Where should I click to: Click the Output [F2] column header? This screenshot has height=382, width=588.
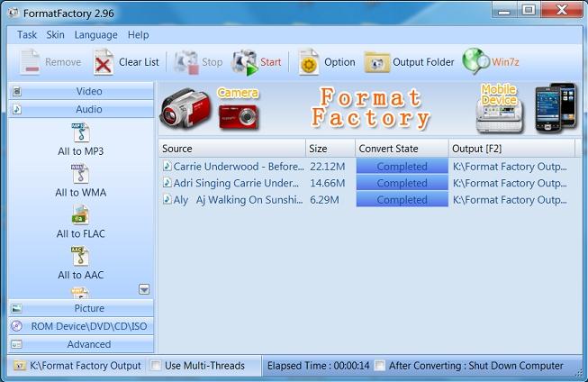pos(511,149)
